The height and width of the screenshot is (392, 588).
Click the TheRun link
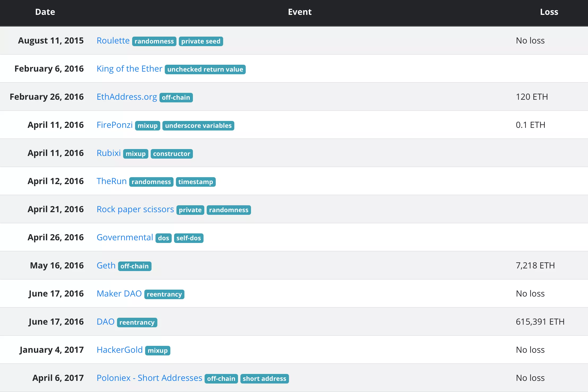click(x=111, y=181)
